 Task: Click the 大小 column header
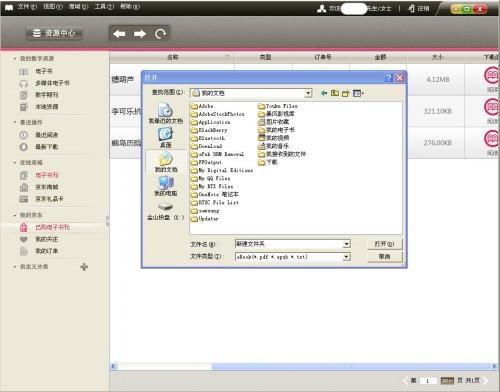click(437, 57)
